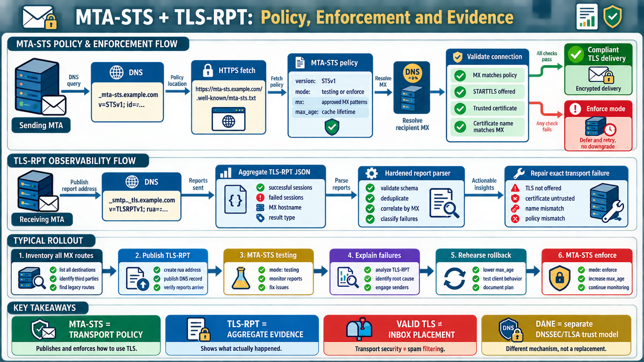This screenshot has height=362, width=644.
Task: Click the flask icon in MTA-STS testing step
Action: click(x=241, y=278)
